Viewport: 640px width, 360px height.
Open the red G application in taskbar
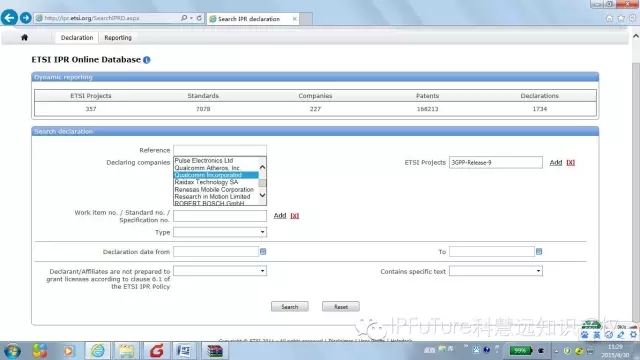pos(156,351)
